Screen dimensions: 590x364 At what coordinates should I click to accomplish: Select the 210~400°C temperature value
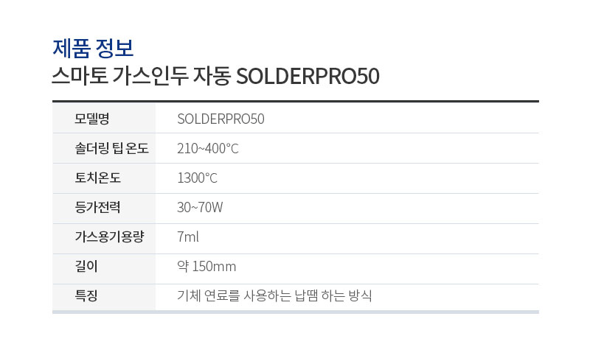(208, 149)
